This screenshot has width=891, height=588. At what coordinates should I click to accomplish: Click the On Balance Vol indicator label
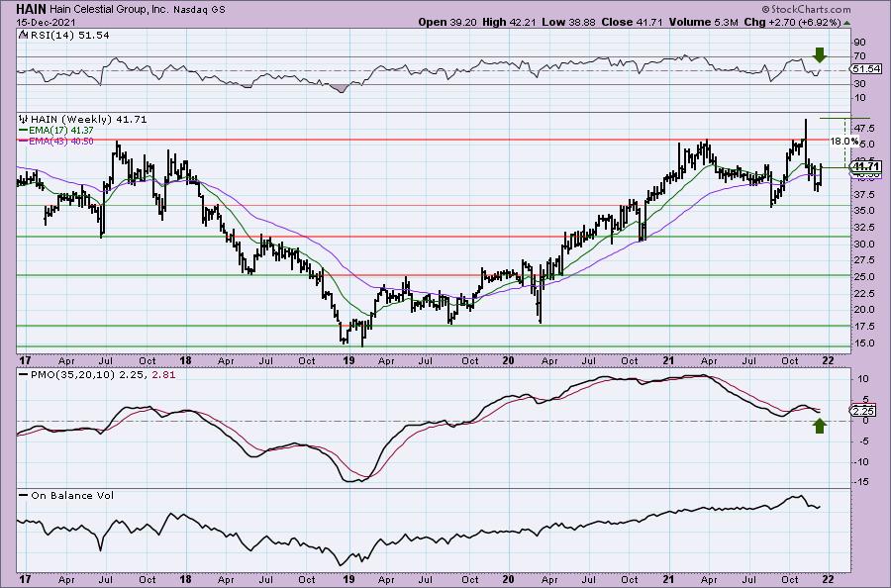(x=72, y=495)
